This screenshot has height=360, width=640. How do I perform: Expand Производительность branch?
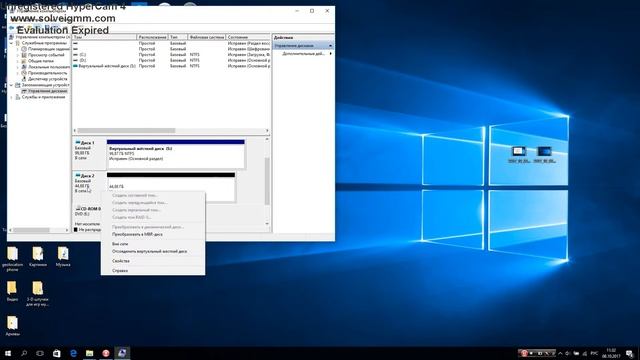point(18,73)
